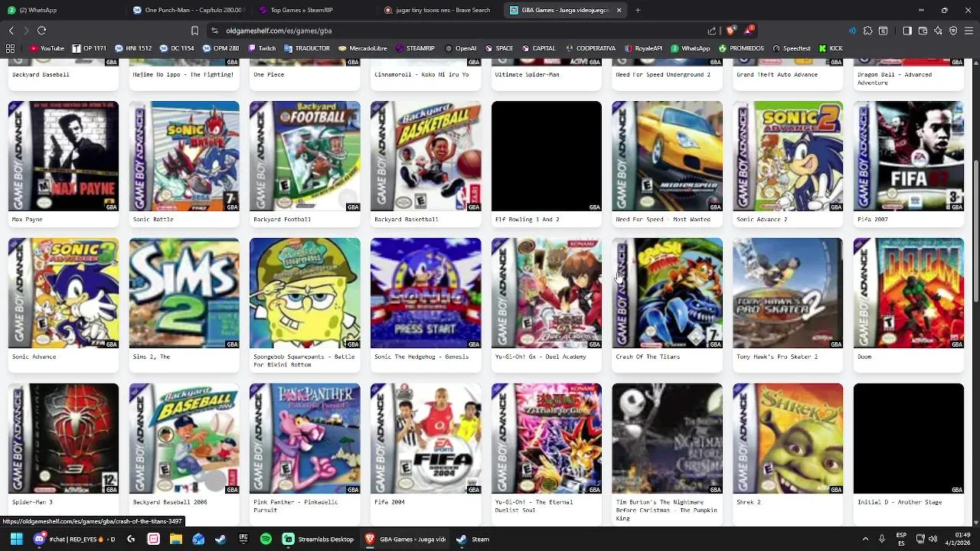Open the Leo AI sparkle icon
Viewport: 980px width, 551px height.
(x=938, y=31)
